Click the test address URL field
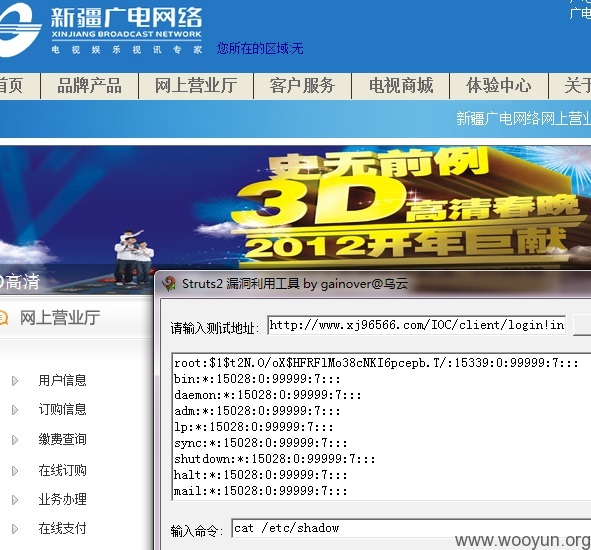The height and width of the screenshot is (550, 591). click(416, 325)
